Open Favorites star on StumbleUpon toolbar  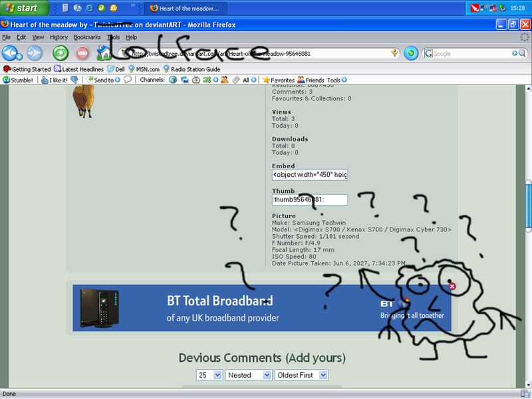pyautogui.click(x=279, y=80)
